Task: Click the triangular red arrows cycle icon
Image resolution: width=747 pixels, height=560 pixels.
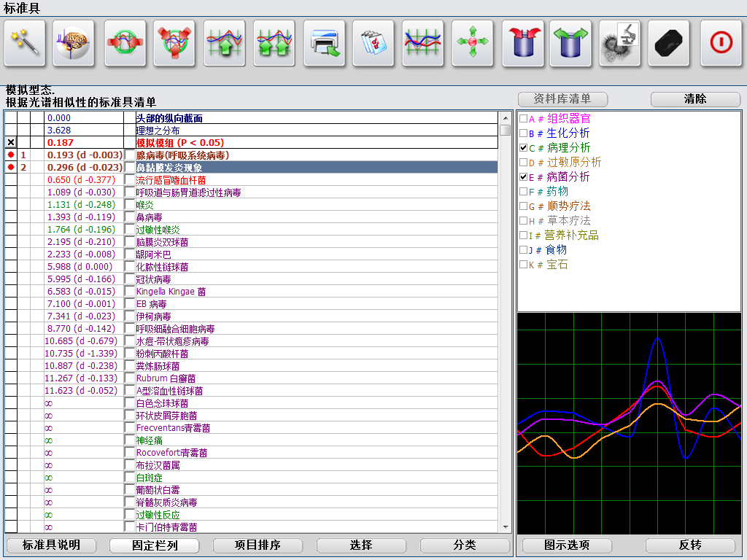Action: point(174,43)
